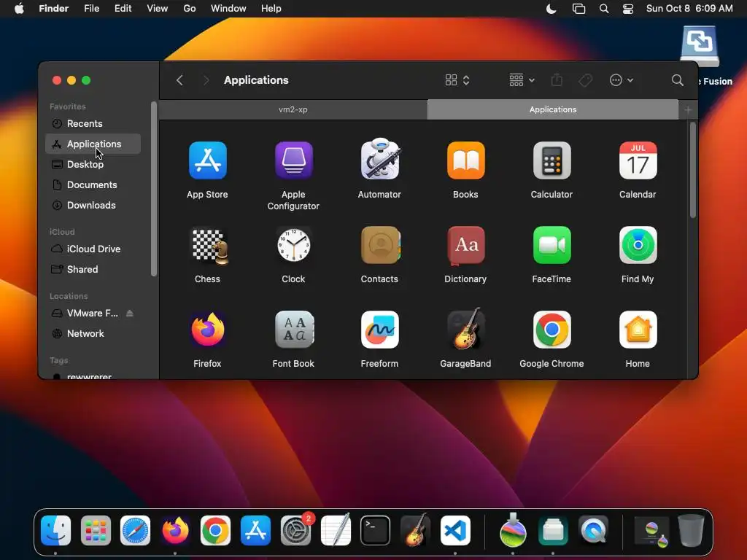
Task: Select the Applications tab
Action: (553, 109)
